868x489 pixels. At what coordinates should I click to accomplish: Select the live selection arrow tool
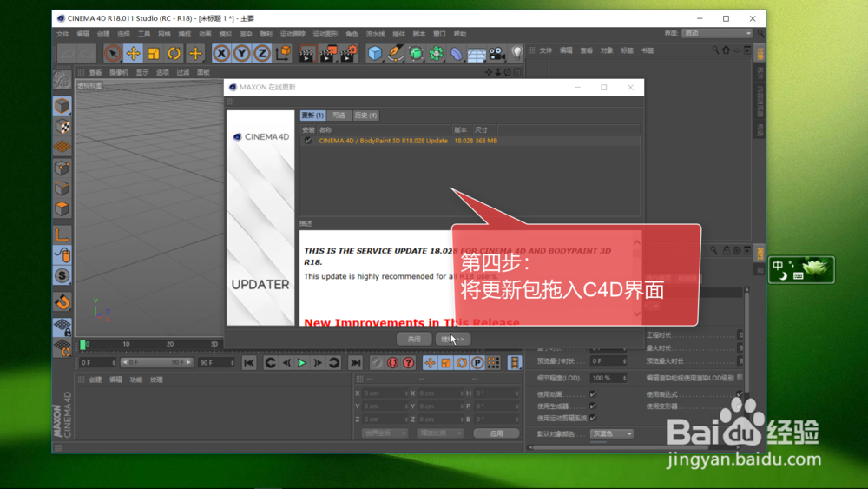112,54
